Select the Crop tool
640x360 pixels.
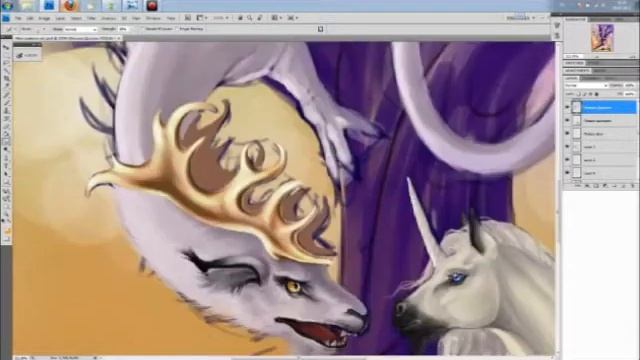click(x=7, y=78)
